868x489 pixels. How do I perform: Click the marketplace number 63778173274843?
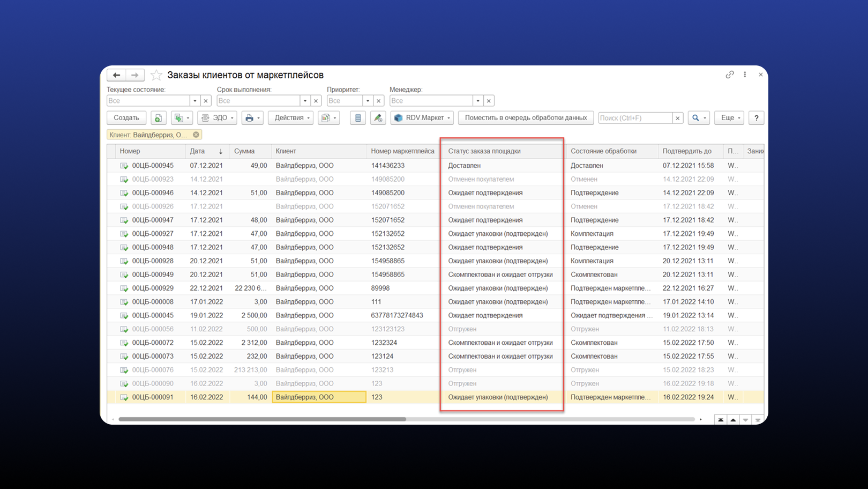click(397, 315)
